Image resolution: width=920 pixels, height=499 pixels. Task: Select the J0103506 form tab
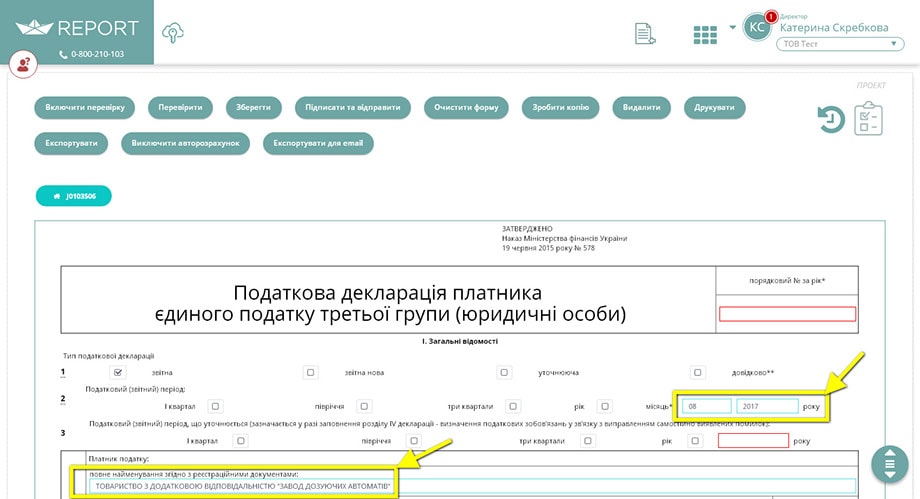point(74,196)
